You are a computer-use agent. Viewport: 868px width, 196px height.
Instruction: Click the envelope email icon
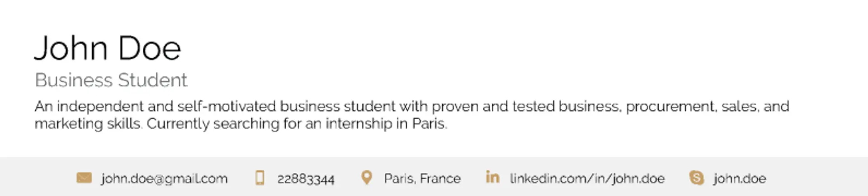84,178
